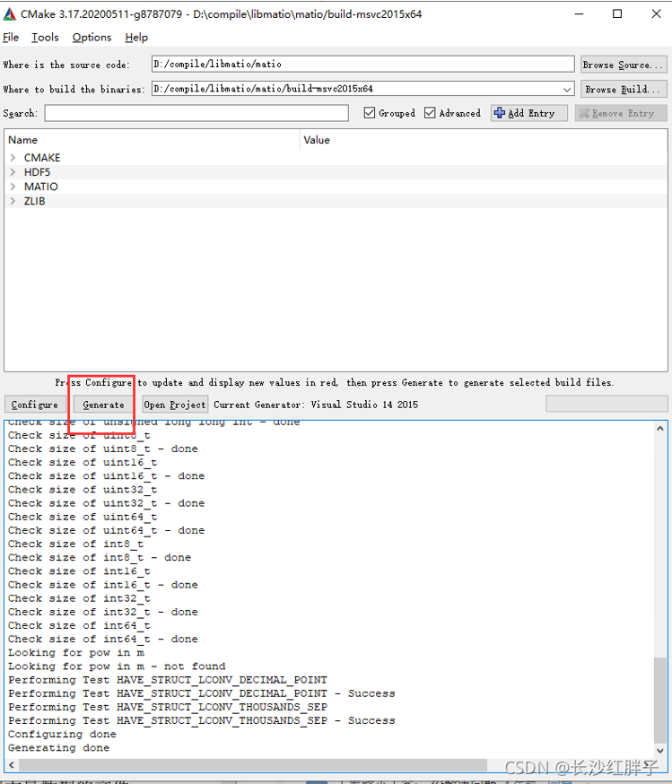
Task: Click 'HAVE_STRUCT_LCONV_THOUSANDS_SEP - Success' log line
Action: pos(202,721)
